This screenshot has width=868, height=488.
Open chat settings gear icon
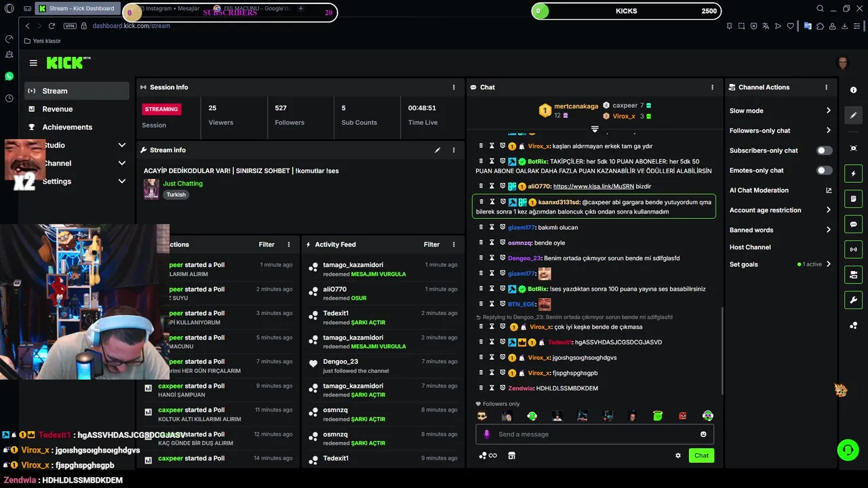[x=677, y=455]
